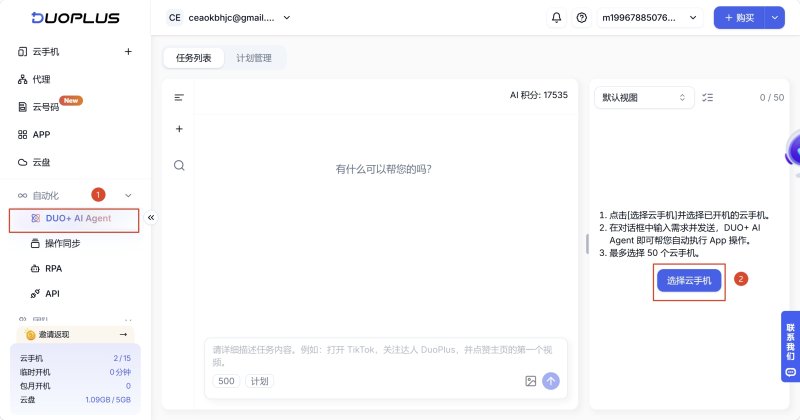The image size is (800, 420).
Task: Switch to the 计划管理 tab
Action: pos(254,58)
